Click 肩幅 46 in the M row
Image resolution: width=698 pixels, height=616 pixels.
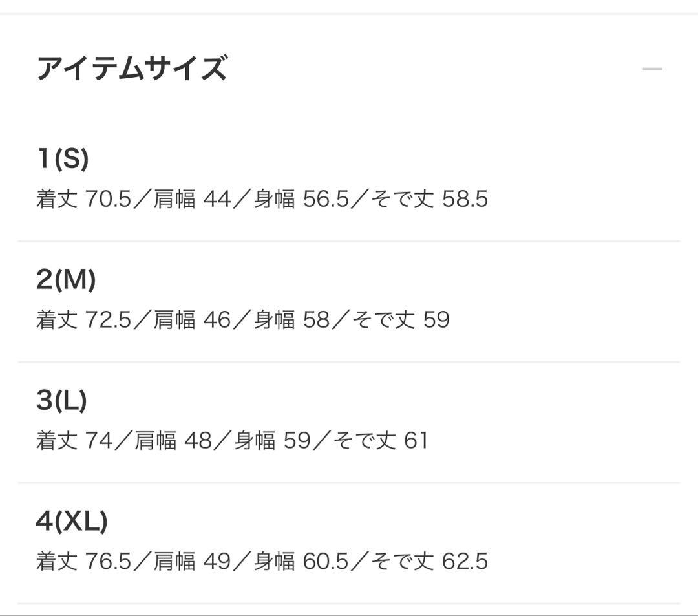click(192, 320)
